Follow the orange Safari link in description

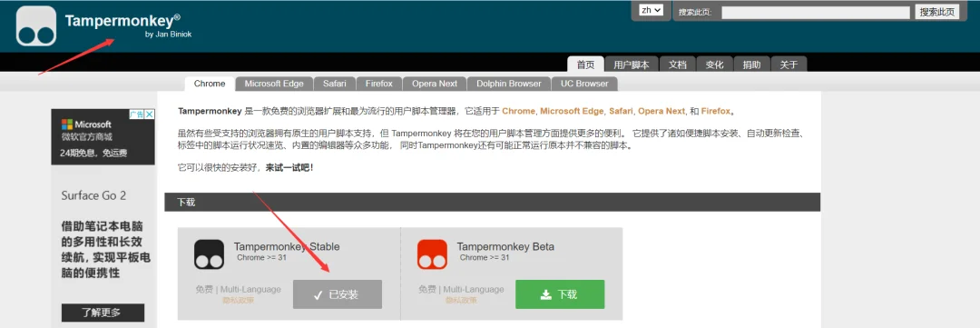622,111
